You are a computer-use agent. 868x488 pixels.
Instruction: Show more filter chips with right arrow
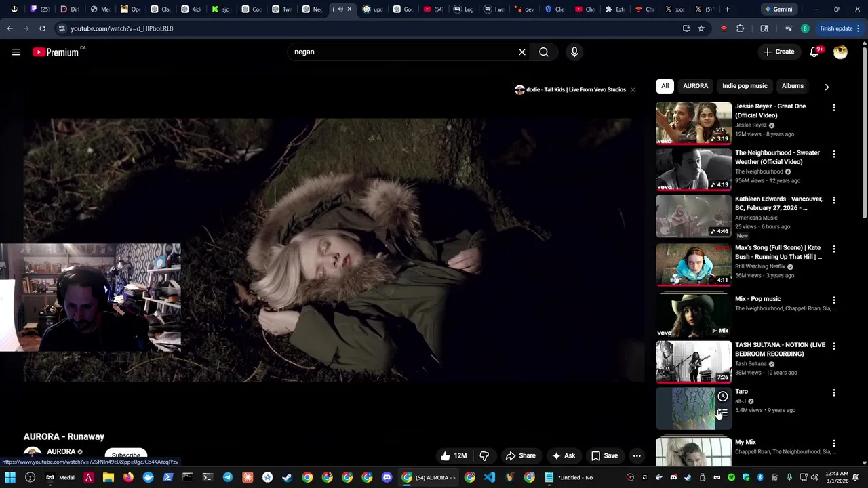coord(827,87)
